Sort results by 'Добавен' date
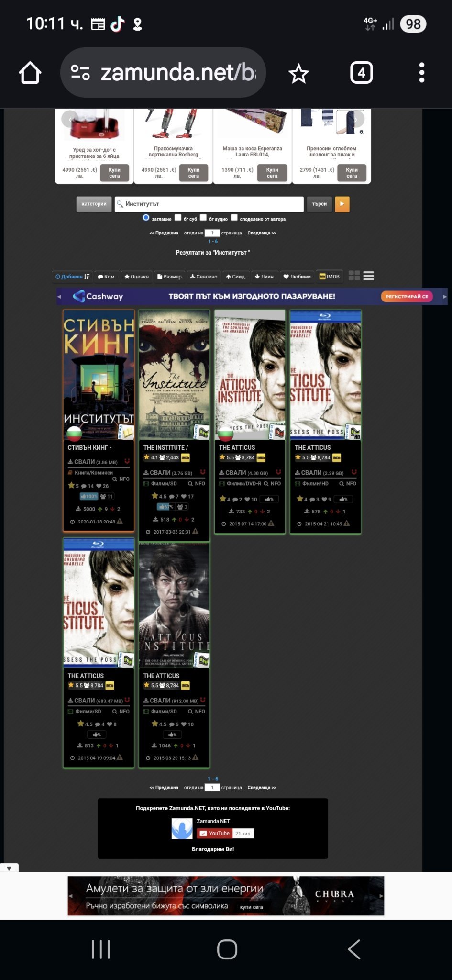 coord(72,277)
